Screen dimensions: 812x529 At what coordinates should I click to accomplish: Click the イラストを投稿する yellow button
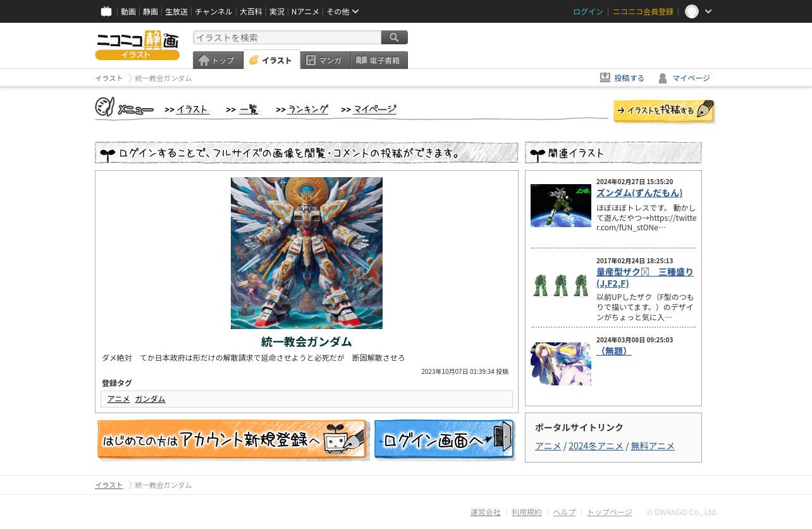[x=664, y=111]
